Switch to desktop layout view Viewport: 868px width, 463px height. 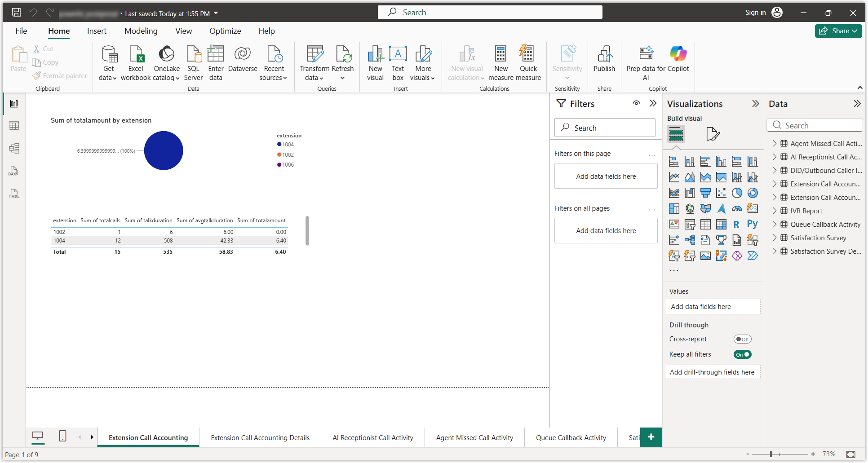click(x=38, y=436)
